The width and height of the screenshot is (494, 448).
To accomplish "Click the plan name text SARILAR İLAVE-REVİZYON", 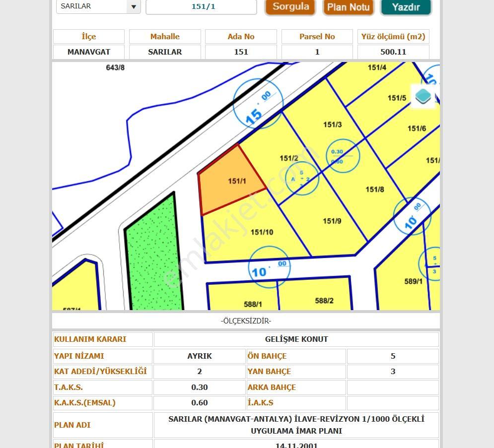I will click(296, 425).
